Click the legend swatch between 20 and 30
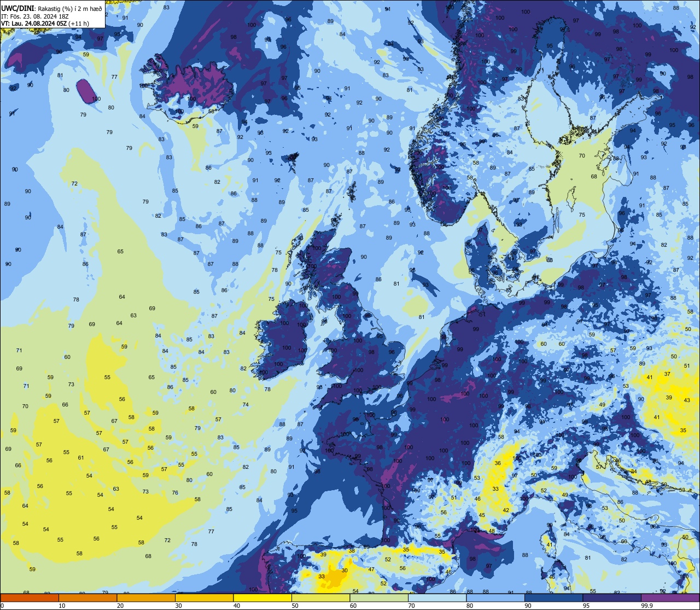 click(146, 597)
